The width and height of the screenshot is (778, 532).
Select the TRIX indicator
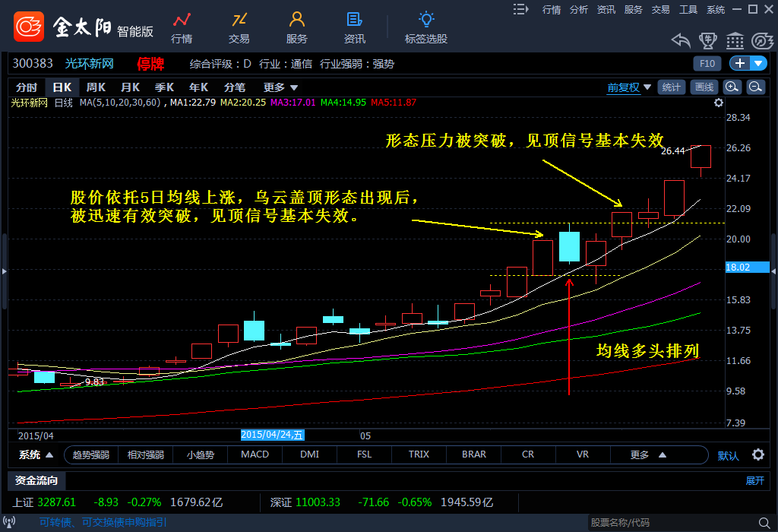coord(419,454)
